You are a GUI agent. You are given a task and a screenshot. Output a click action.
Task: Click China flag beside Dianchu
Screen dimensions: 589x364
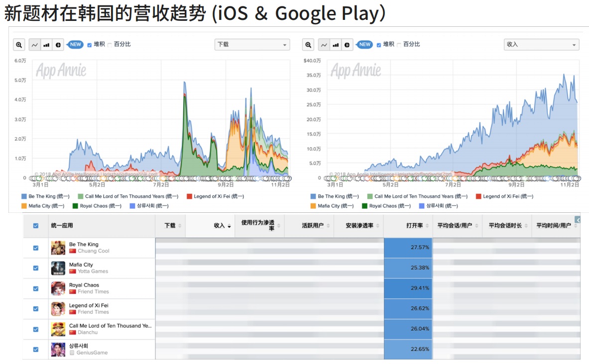pyautogui.click(x=73, y=333)
